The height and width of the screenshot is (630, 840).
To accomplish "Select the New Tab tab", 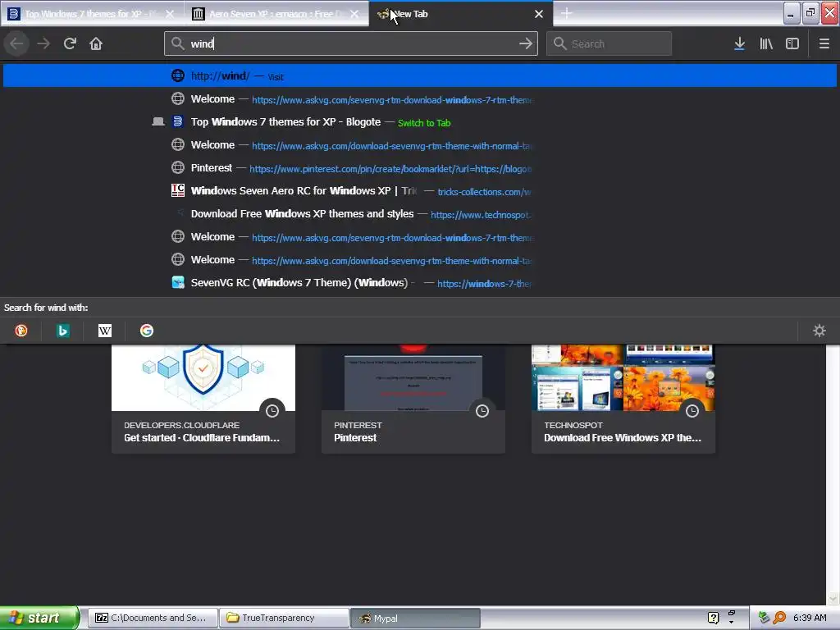I will 461,14.
